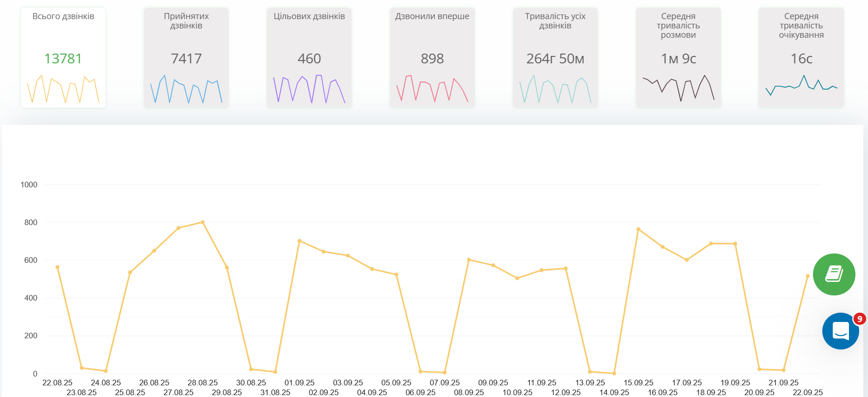868x397 pixels.
Task: Click the chart data point for 08.09.25
Action: tap(469, 260)
